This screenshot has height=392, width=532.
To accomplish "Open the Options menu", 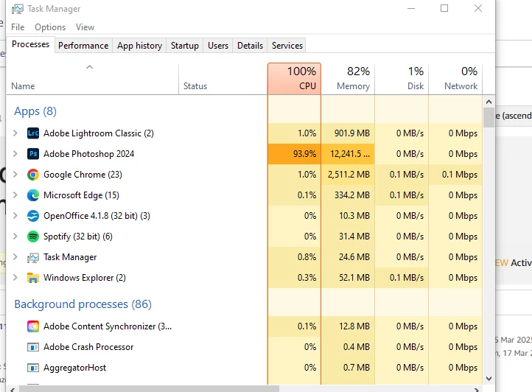I will coord(50,27).
